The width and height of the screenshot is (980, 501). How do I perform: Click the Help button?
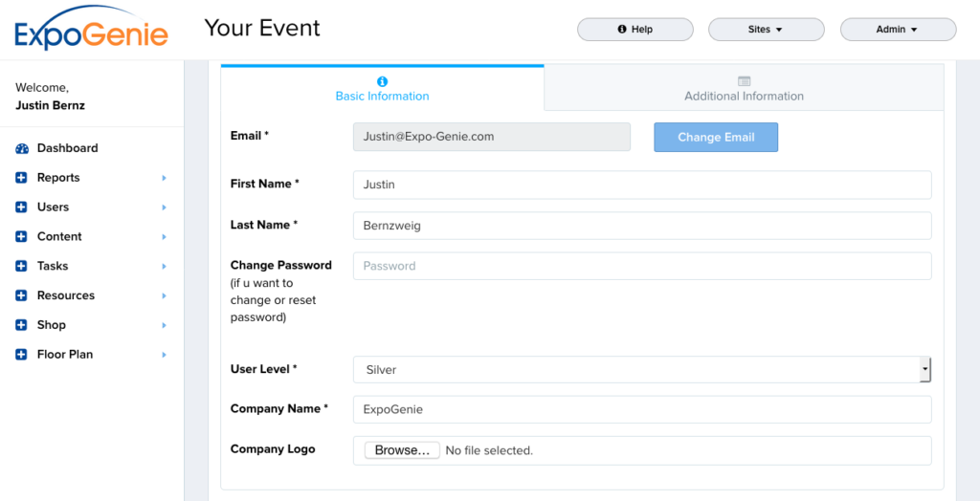[x=635, y=30]
